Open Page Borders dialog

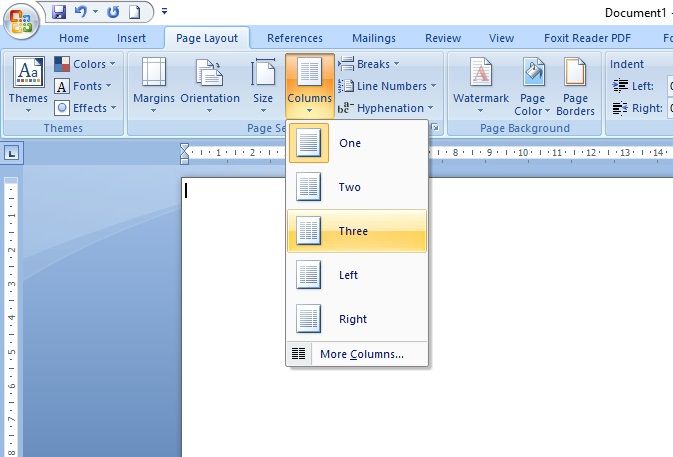pyautogui.click(x=575, y=85)
